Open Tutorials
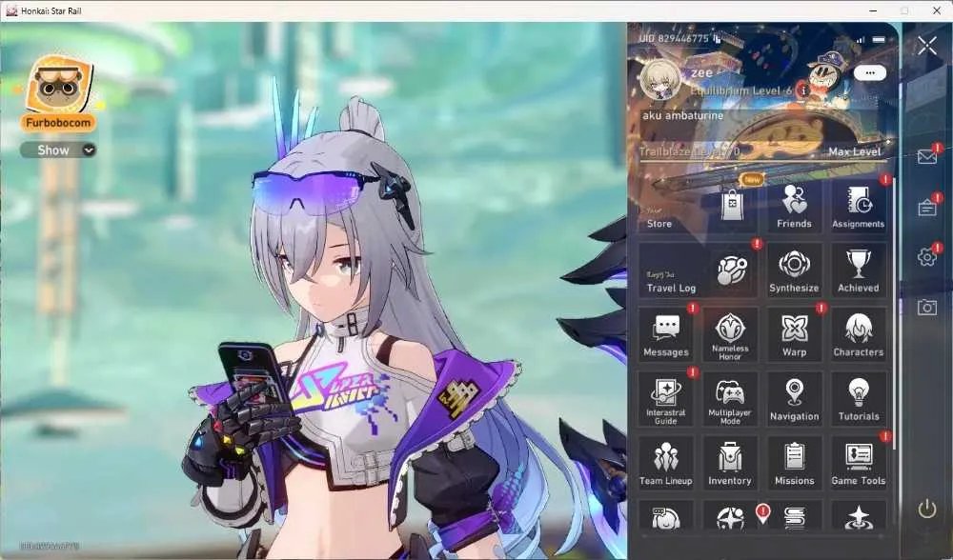Viewport: 953px width, 560px height. (859, 399)
